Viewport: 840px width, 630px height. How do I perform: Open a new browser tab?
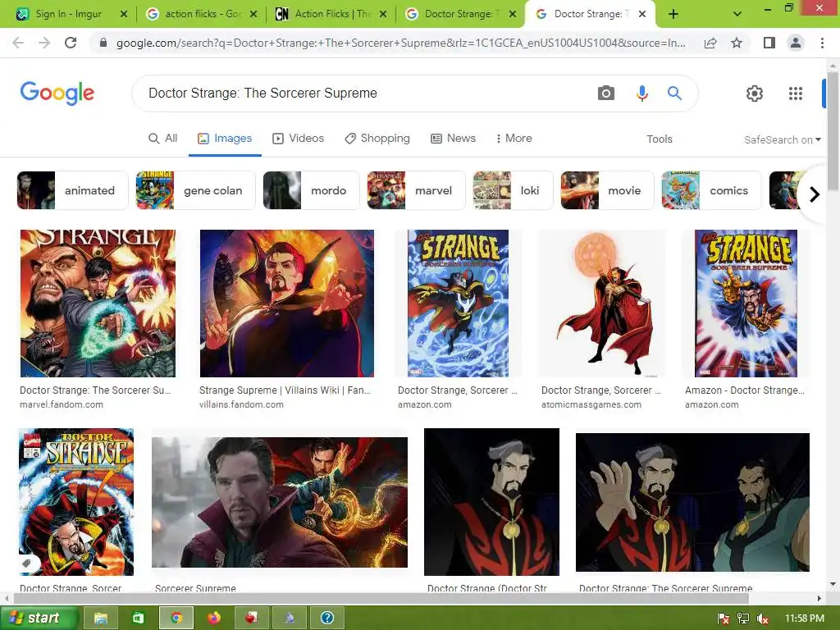673,14
